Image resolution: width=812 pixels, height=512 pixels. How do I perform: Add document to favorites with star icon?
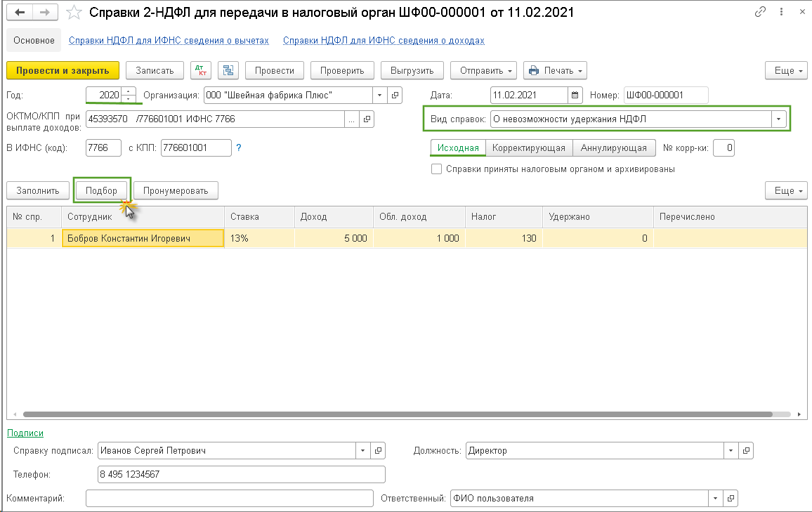[x=74, y=13]
